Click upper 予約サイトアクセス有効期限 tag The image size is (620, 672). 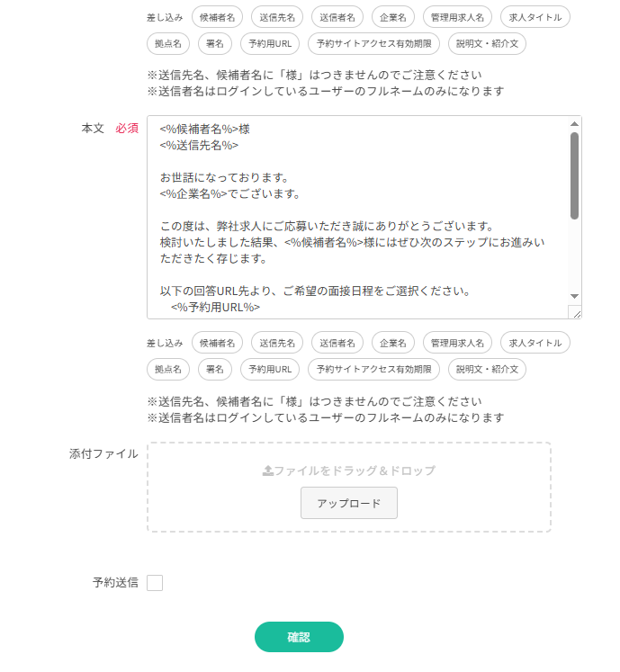pos(373,44)
